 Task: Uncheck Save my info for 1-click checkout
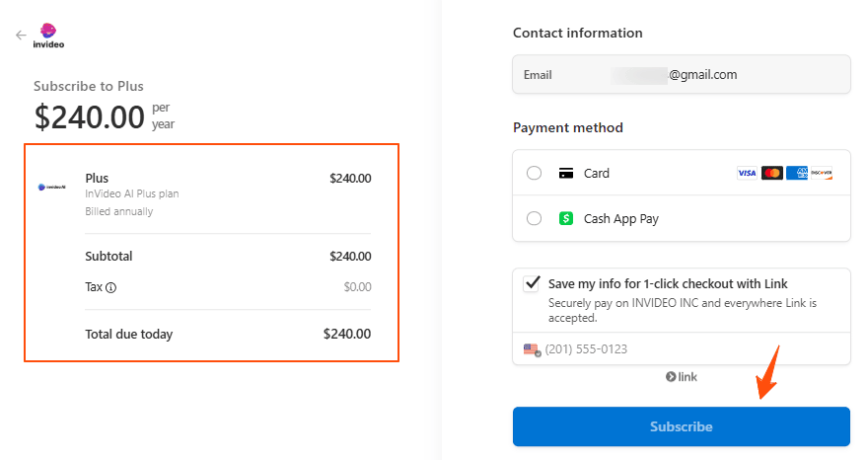[x=532, y=283]
